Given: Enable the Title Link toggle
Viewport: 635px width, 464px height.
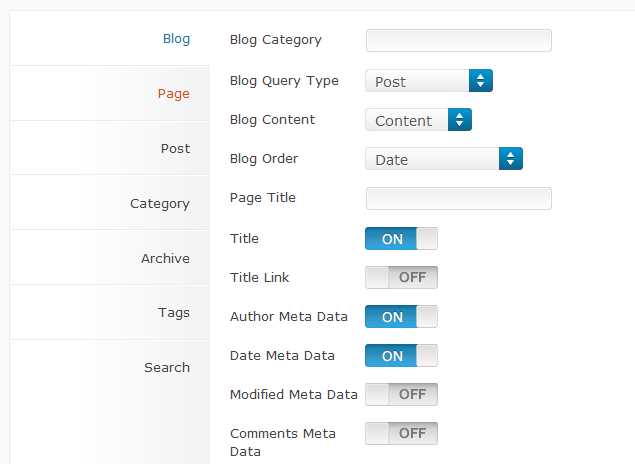Looking at the screenshot, I should (401, 277).
